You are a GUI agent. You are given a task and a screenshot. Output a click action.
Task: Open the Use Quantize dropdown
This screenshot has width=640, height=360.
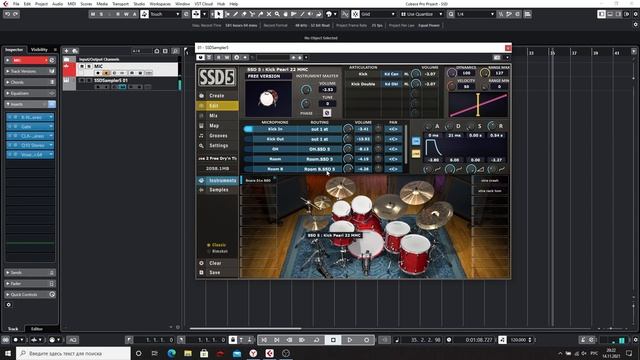coord(421,14)
